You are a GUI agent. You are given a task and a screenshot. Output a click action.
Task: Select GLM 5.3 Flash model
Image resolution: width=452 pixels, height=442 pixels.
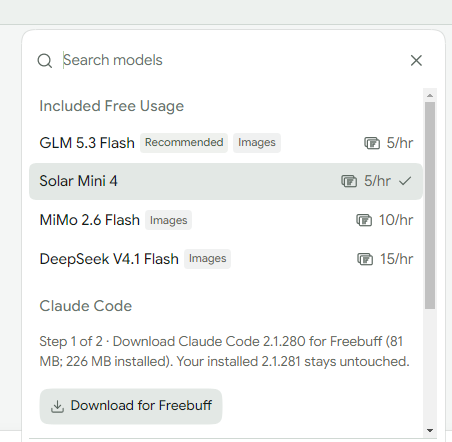coord(226,143)
